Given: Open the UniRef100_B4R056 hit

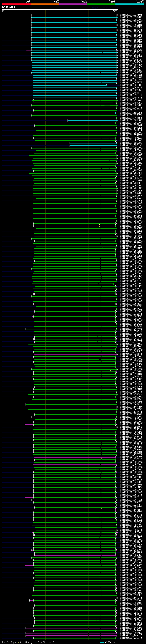Looking at the screenshot, I should [131, 409].
